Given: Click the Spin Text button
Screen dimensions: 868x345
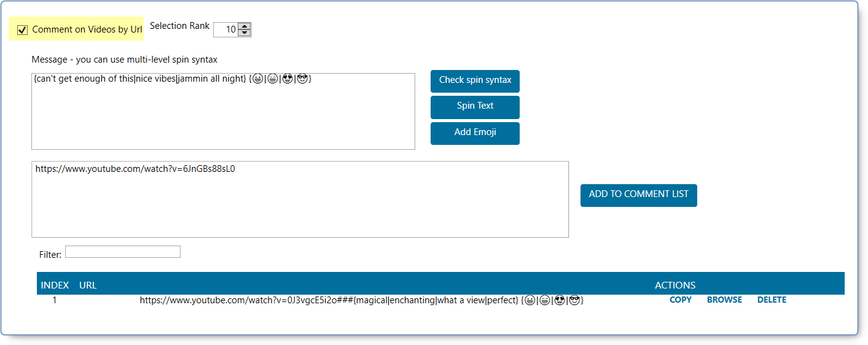Looking at the screenshot, I should (x=475, y=107).
